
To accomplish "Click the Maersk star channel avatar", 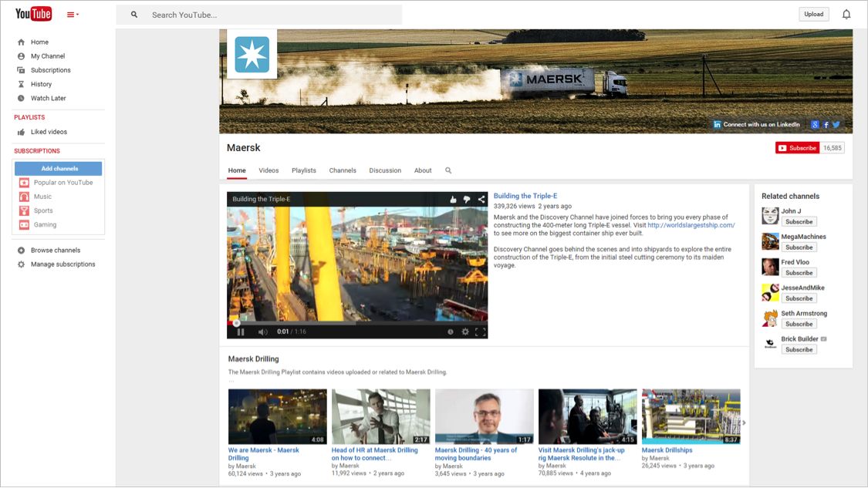I will [x=252, y=54].
